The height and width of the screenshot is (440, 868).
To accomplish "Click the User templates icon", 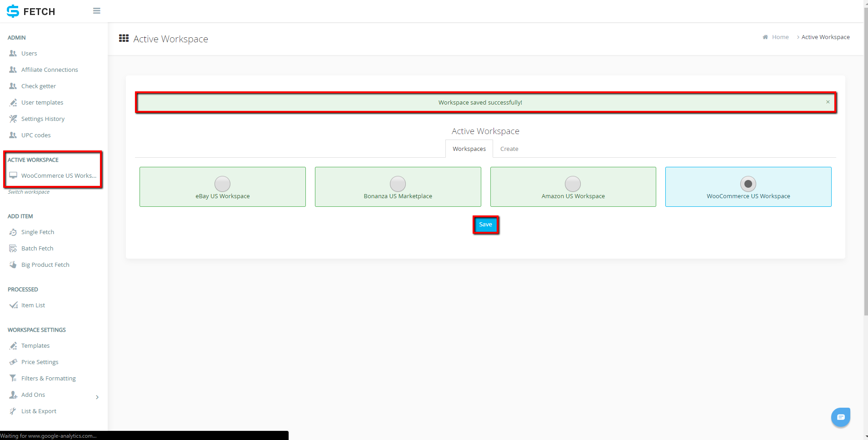I will (13, 102).
